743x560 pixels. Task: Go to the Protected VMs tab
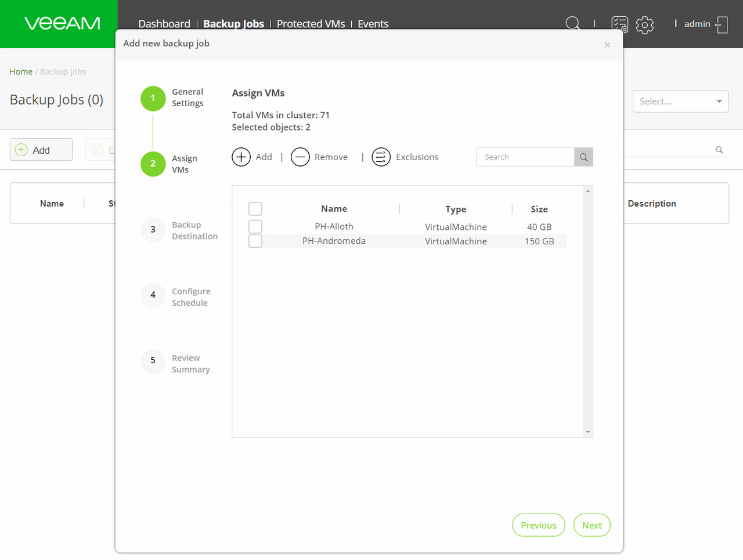click(x=311, y=24)
